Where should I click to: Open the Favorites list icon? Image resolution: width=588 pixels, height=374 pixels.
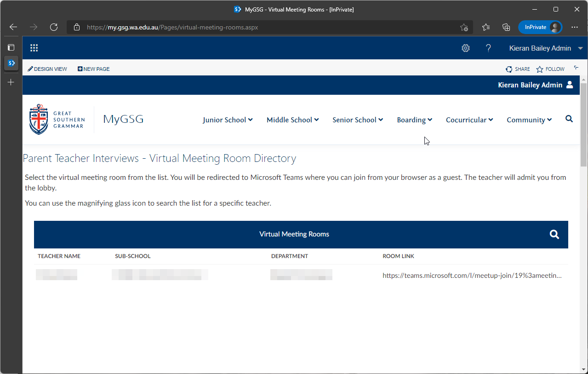(486, 27)
